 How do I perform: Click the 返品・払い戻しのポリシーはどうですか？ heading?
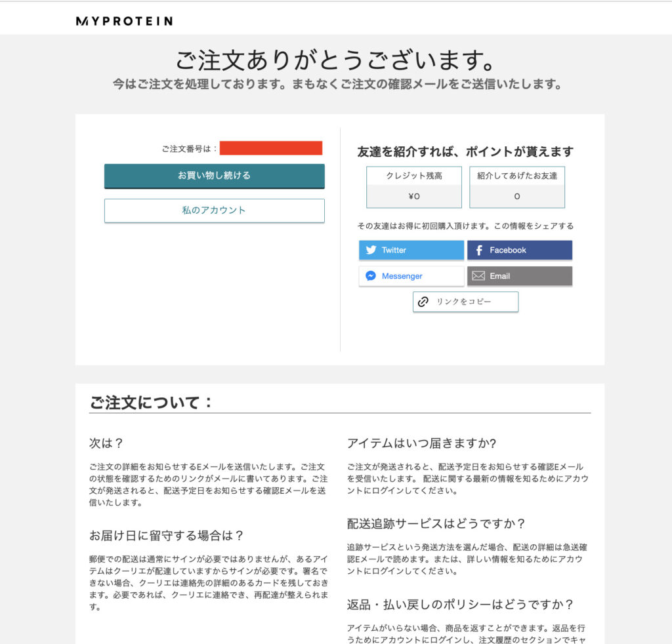[461, 604]
